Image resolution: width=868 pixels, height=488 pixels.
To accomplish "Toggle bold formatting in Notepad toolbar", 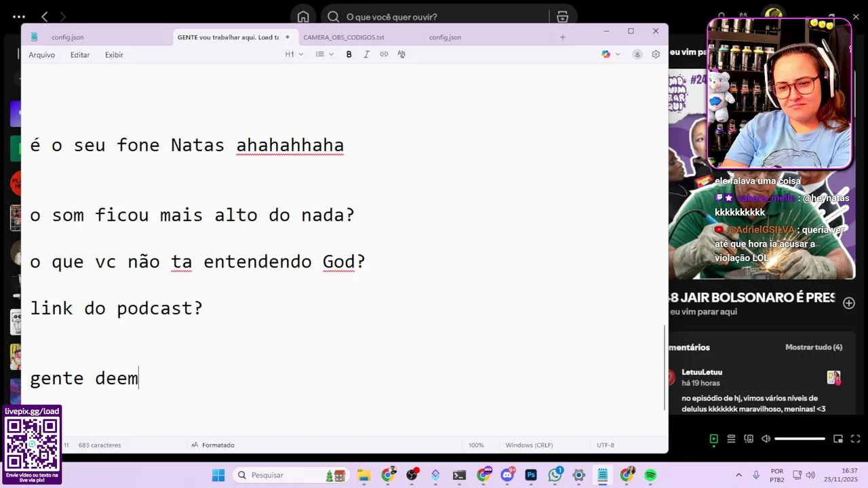I will pos(349,54).
